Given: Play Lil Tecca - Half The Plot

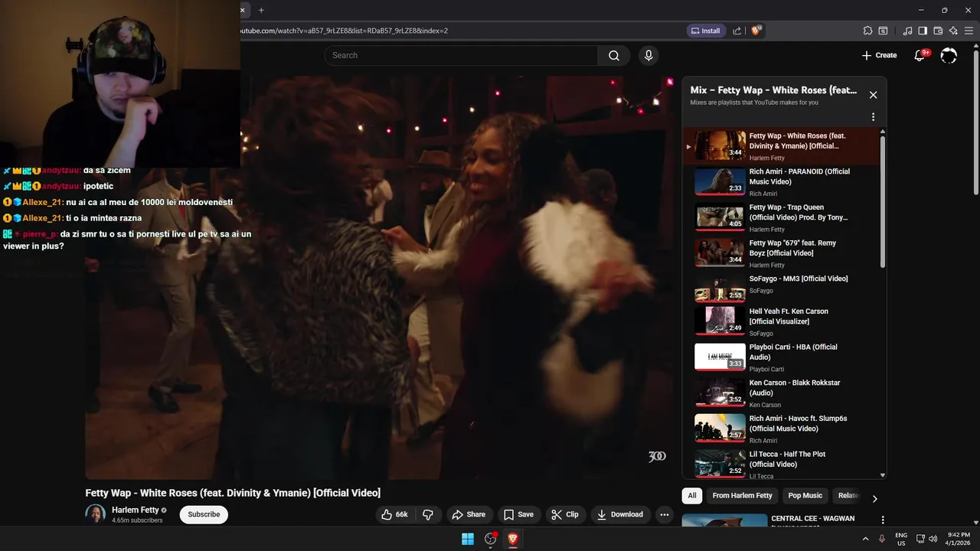Looking at the screenshot, I should [782, 465].
